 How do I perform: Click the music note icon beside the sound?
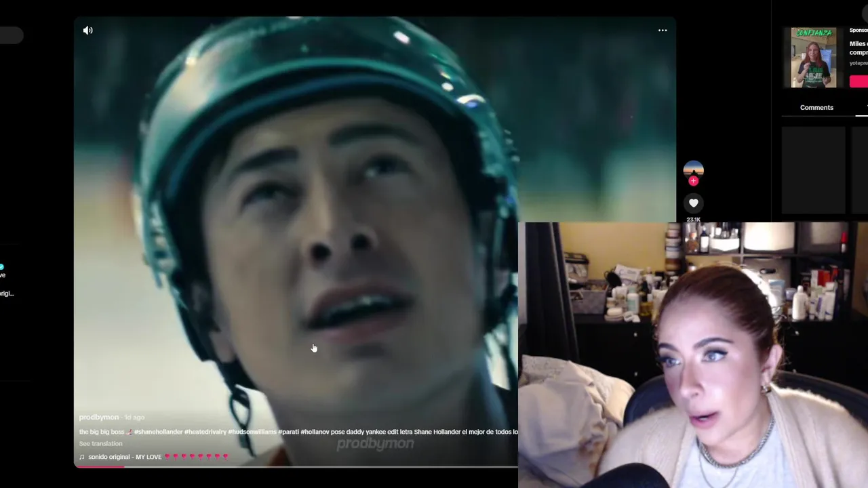pyautogui.click(x=82, y=457)
